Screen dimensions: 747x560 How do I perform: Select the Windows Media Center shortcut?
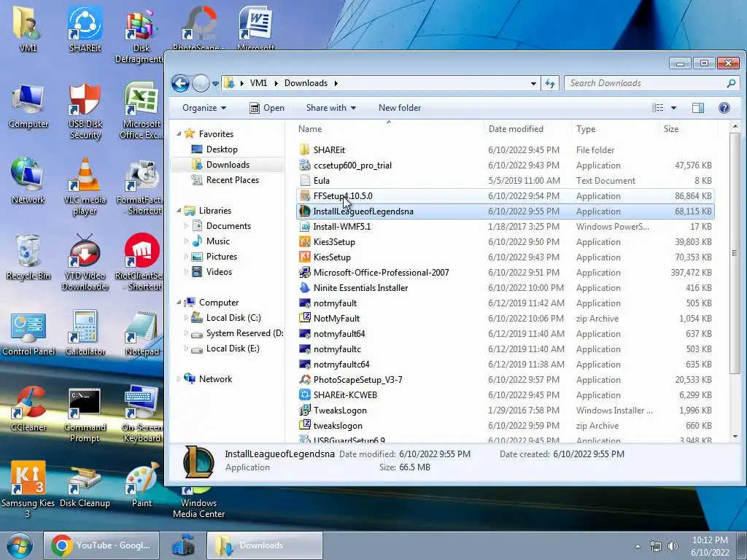(x=198, y=503)
